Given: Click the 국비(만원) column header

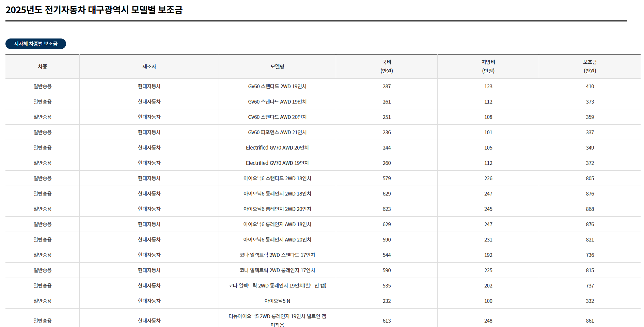Looking at the screenshot, I should point(386,66).
